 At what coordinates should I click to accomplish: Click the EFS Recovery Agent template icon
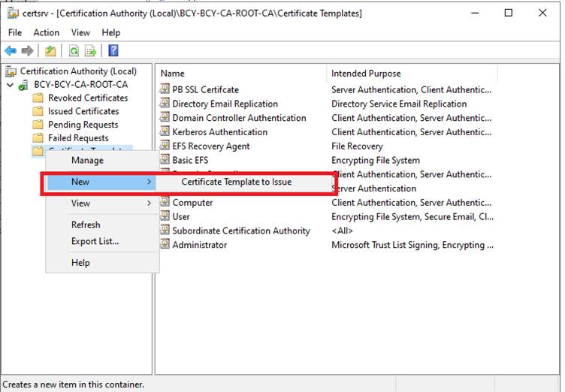pyautogui.click(x=165, y=146)
